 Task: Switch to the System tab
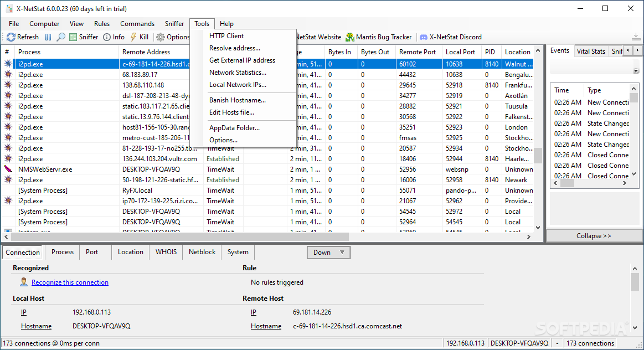click(x=238, y=252)
